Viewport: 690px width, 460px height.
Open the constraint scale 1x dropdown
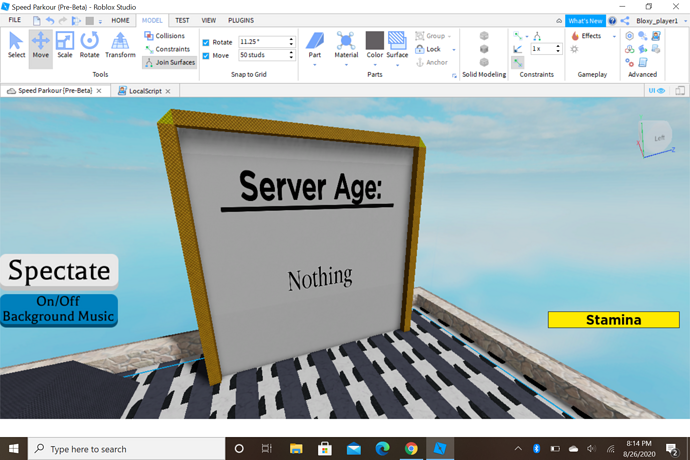(545, 49)
